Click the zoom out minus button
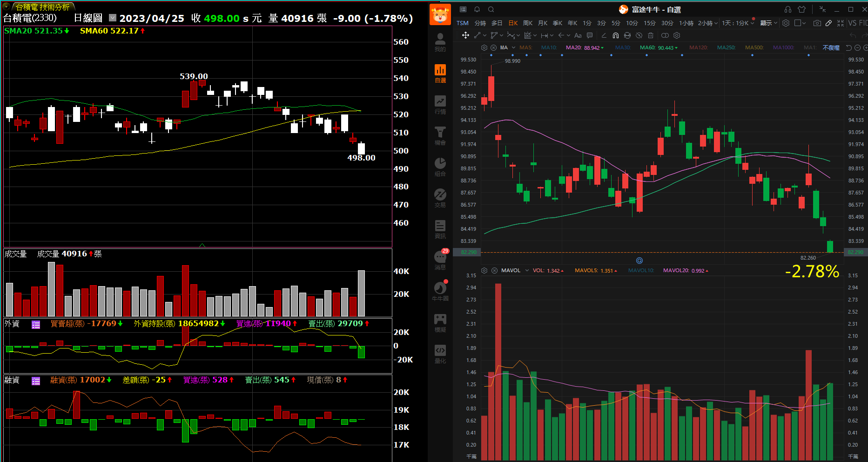868x462 pixels. pos(857,47)
